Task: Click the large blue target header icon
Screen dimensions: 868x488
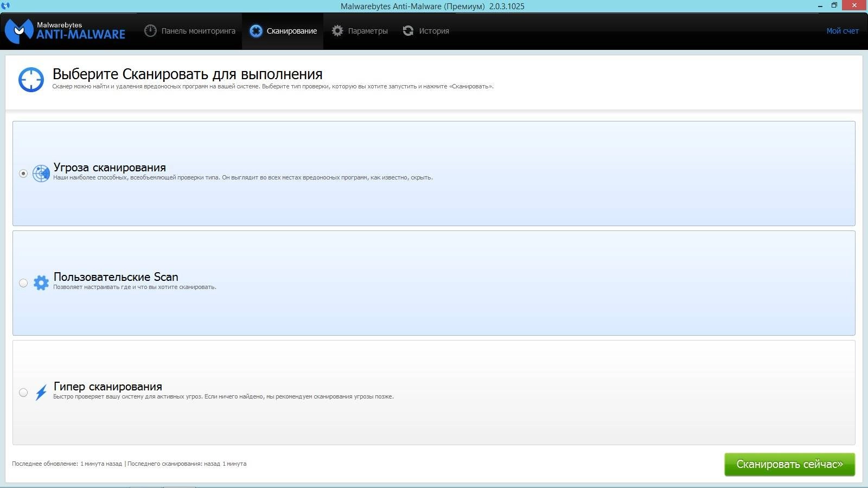Action: point(31,80)
